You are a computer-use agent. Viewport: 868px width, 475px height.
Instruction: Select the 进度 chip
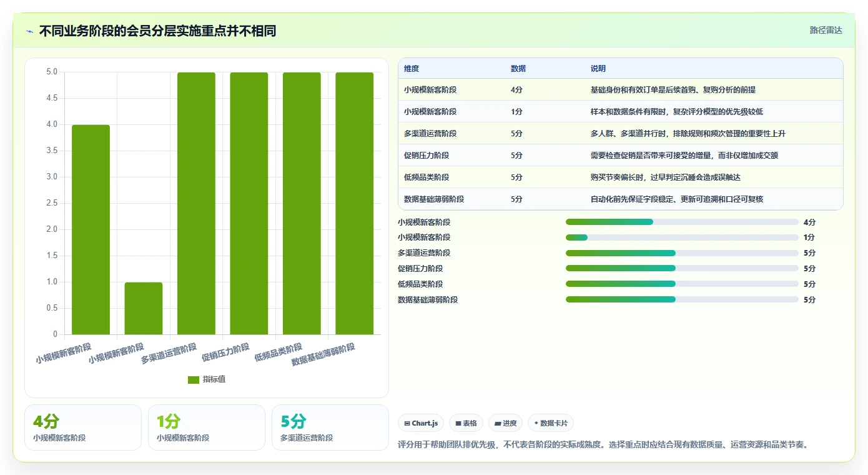coord(505,423)
